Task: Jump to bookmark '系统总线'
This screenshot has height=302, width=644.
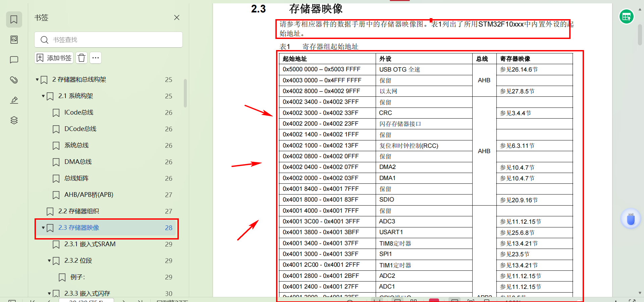Action: [76, 145]
